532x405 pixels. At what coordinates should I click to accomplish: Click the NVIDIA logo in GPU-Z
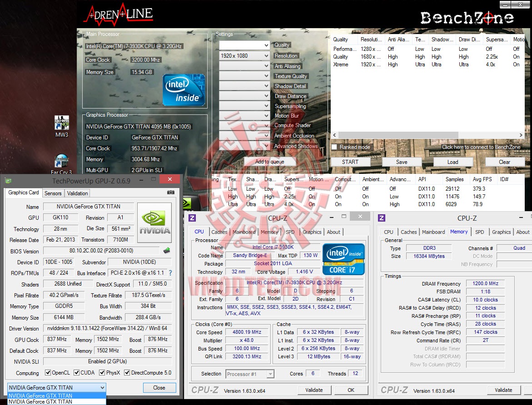pos(155,222)
